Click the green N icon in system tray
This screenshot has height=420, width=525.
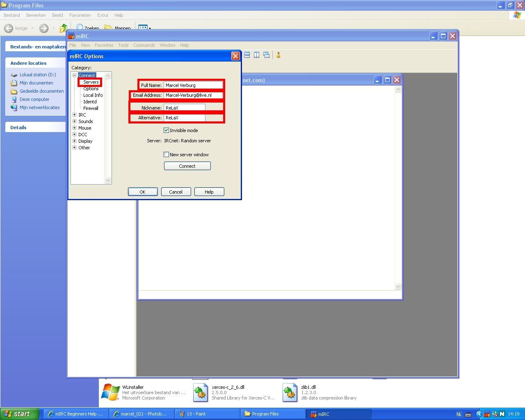coord(502,414)
